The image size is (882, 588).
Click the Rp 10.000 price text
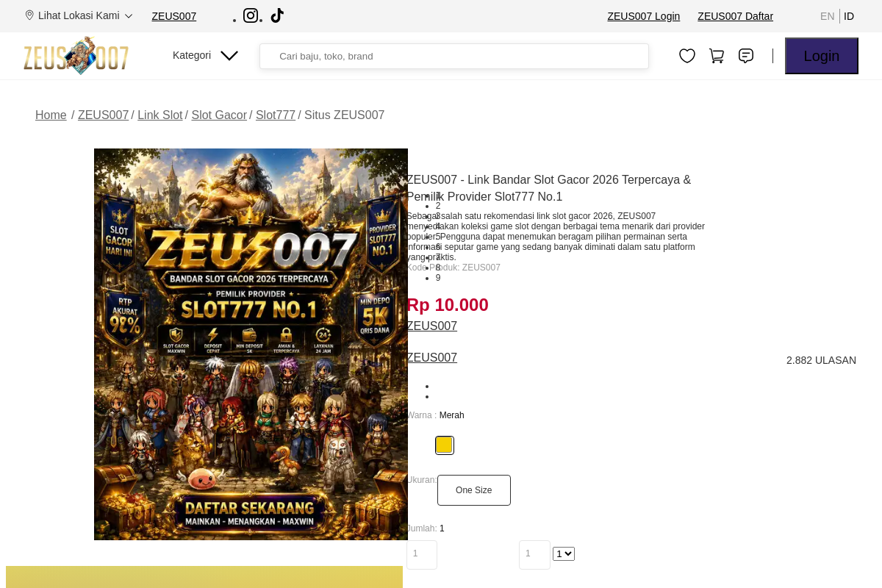point(448,305)
